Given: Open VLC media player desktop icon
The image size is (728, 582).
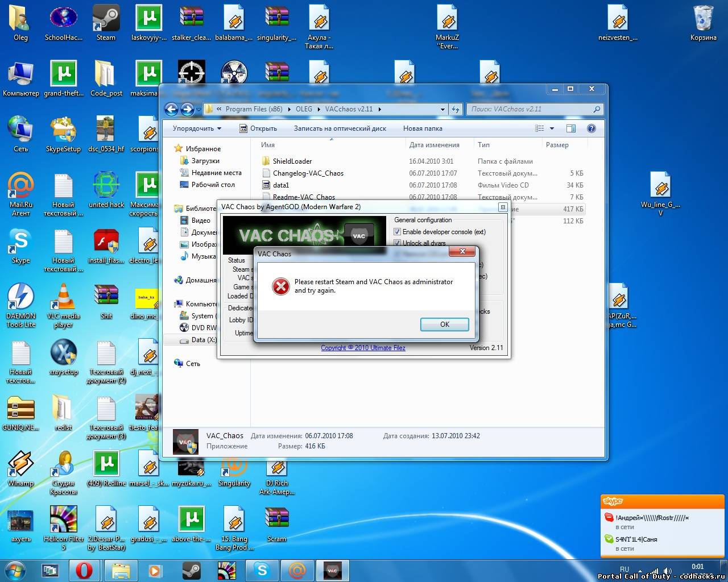Looking at the screenshot, I should pos(63,306).
